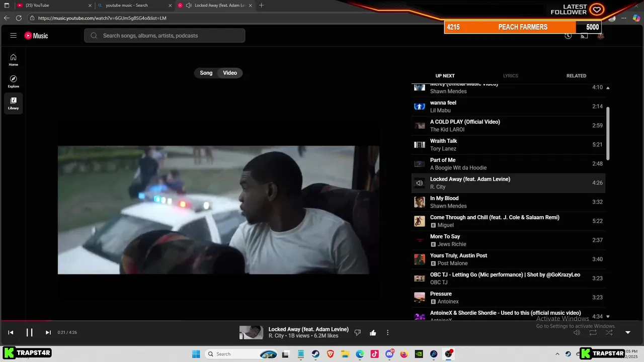644x362 pixels.
Task: Switch to the (35) YouTube browser tab
Action: coord(54,6)
